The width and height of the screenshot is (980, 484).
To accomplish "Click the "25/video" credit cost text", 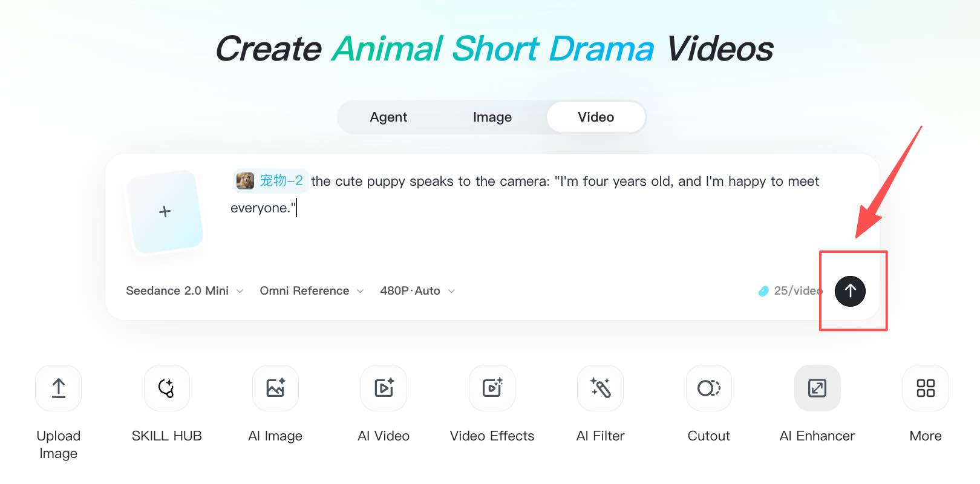I will click(798, 291).
